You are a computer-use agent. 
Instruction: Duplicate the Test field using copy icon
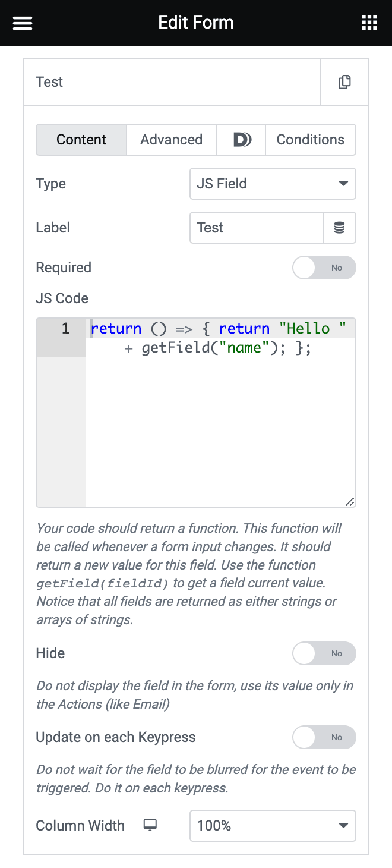(344, 82)
